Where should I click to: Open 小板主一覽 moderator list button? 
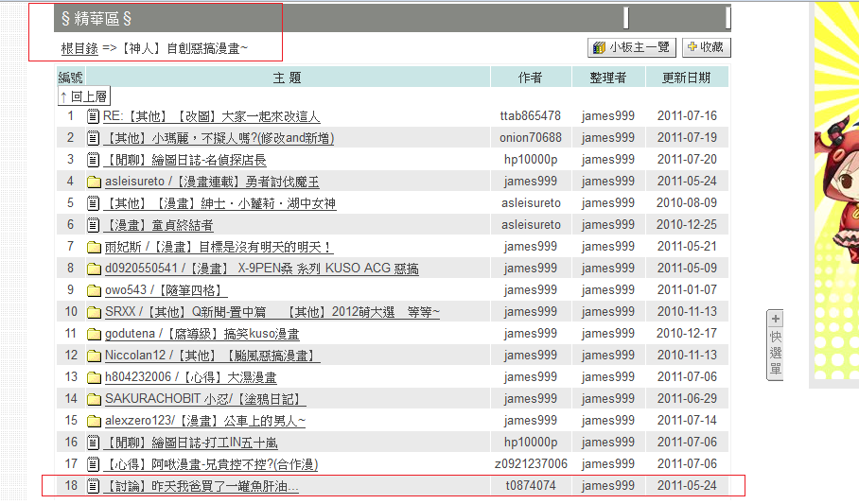(630, 47)
